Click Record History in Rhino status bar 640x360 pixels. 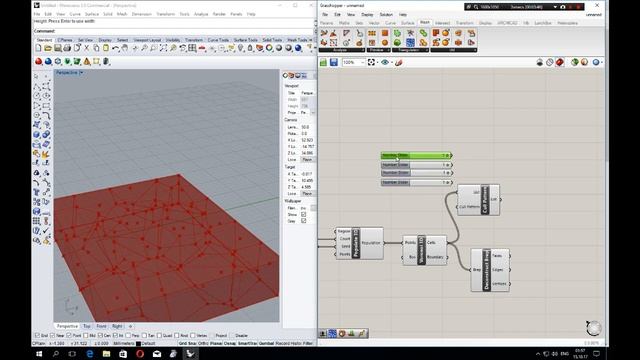click(289, 344)
